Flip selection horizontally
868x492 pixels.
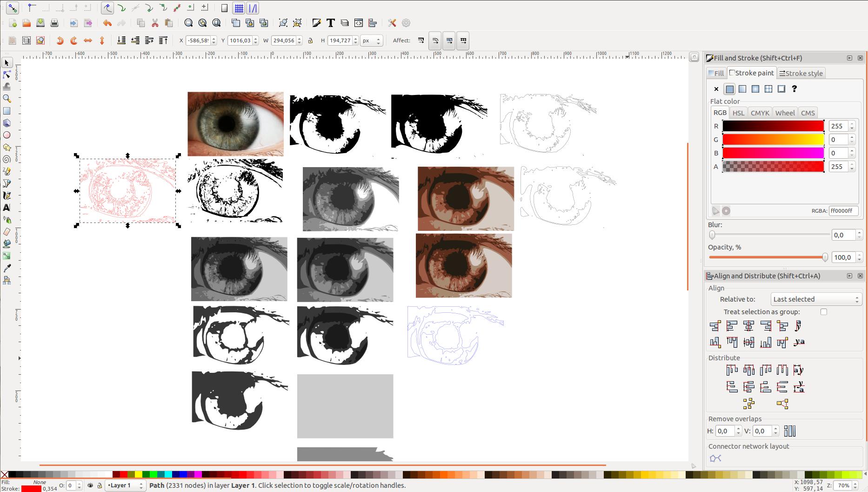pos(88,40)
